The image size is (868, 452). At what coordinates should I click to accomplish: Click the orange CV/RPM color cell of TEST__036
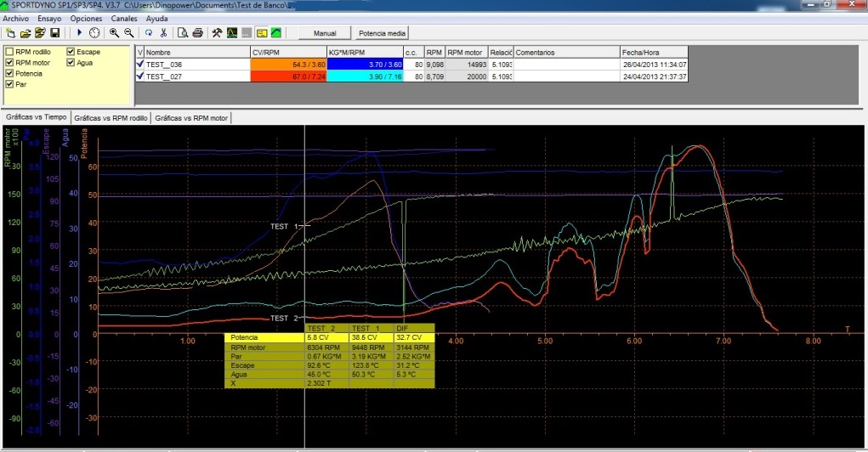click(288, 64)
